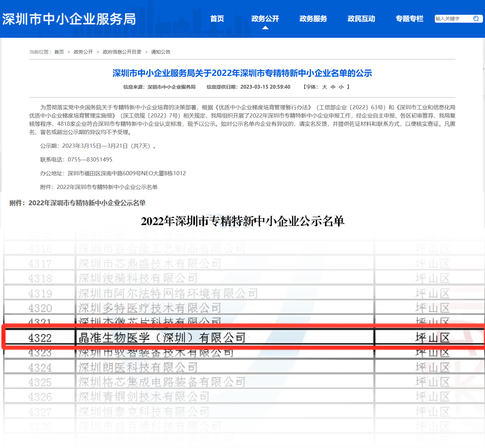Select row number 4325 cell
The height and width of the screenshot is (448, 485).
point(40,382)
